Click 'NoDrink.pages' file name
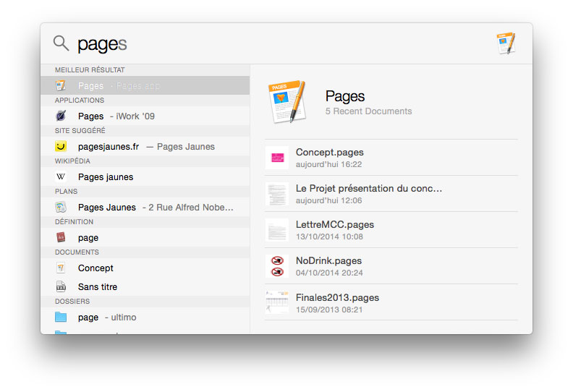573x392 pixels. click(328, 261)
